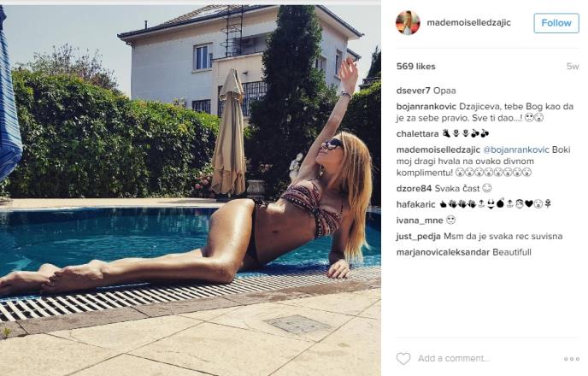This screenshot has height=376, width=588.
Task: Go to hafakaric's profile
Action: coord(416,204)
